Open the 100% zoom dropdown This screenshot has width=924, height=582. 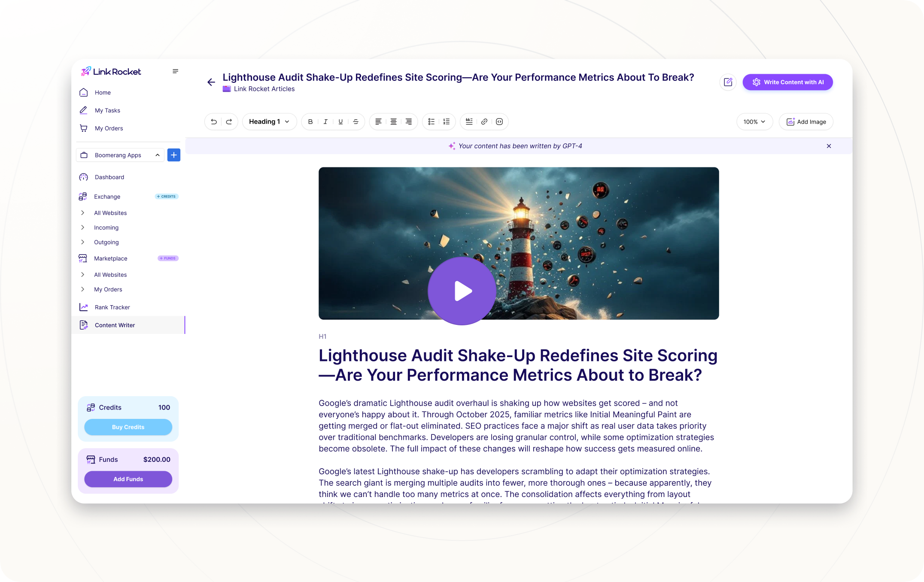(754, 122)
